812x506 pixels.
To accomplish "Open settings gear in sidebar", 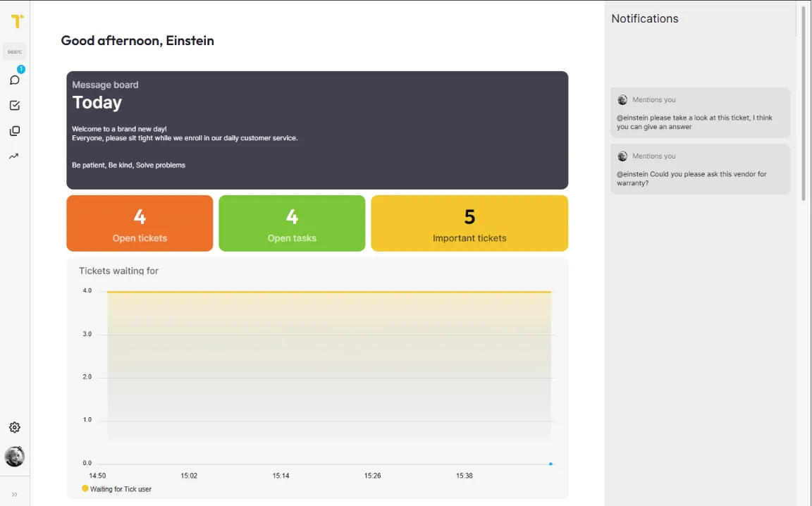I will coord(15,427).
